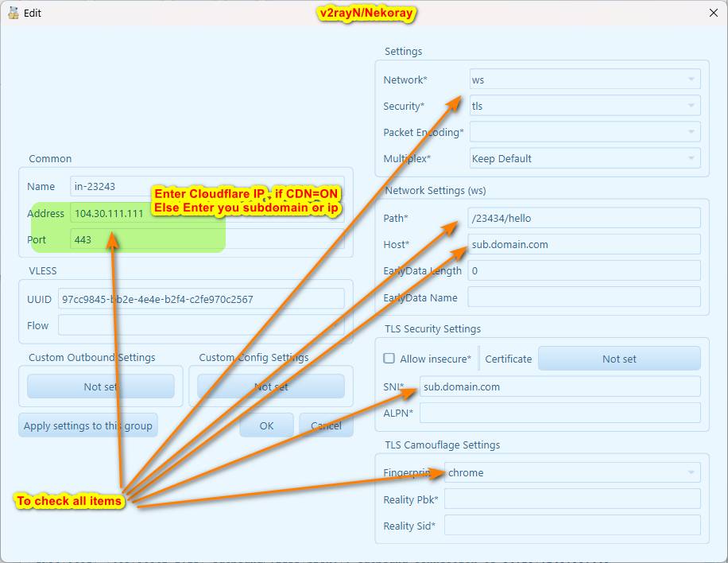Click the empty Flow input field
This screenshot has width=728, height=563.
click(201, 325)
